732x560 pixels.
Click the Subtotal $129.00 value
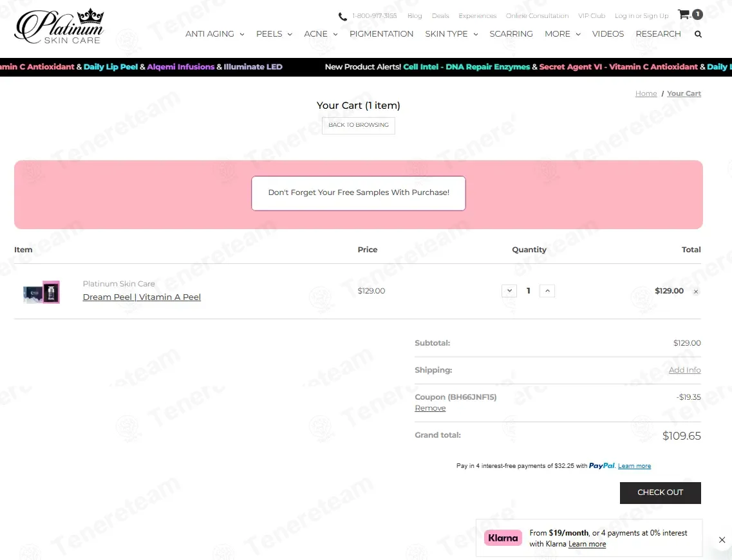tap(687, 343)
